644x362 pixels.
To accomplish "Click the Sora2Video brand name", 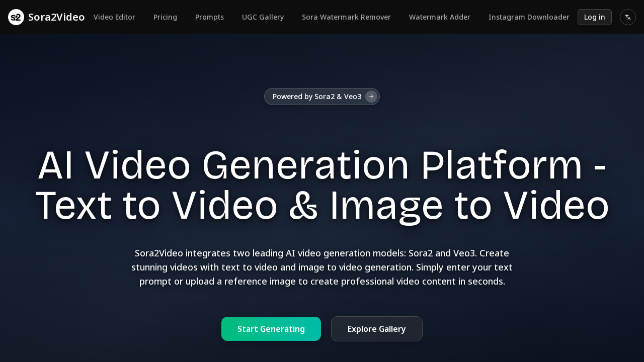I will (x=56, y=17).
